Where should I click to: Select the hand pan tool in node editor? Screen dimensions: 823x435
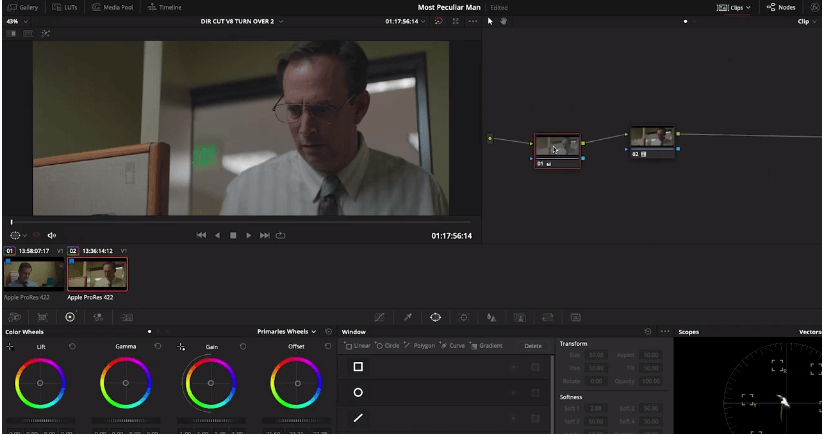pyautogui.click(x=503, y=22)
